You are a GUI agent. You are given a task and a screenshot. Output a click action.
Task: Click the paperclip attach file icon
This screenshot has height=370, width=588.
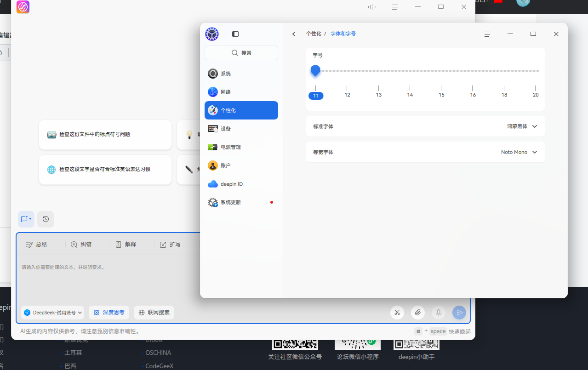[x=418, y=313]
